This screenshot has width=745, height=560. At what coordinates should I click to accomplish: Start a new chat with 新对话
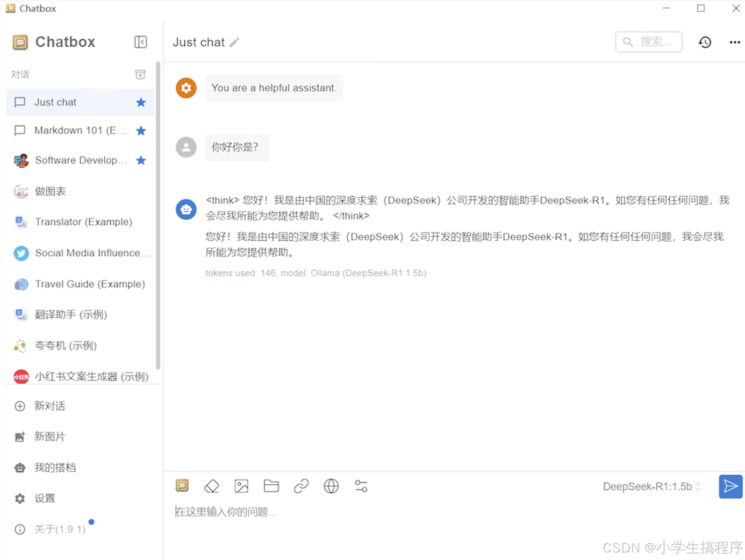(x=80, y=406)
